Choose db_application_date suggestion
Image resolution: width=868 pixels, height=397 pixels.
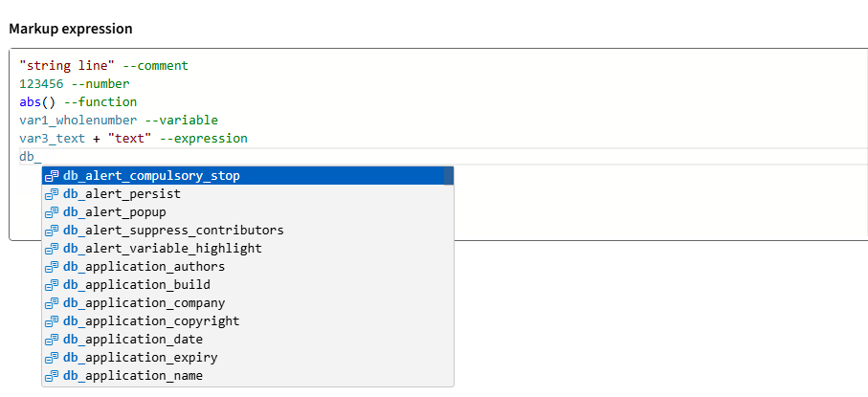[132, 340]
